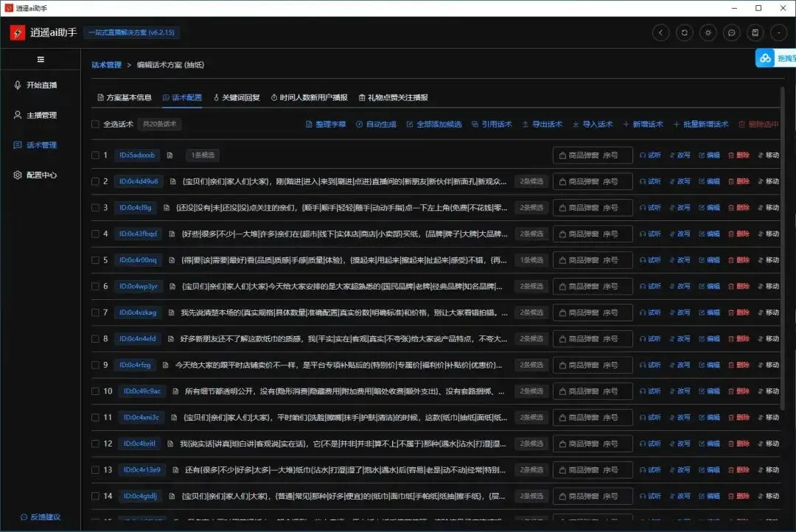Click 试听 for script row 2
The height and width of the screenshot is (532, 796).
click(x=650, y=181)
